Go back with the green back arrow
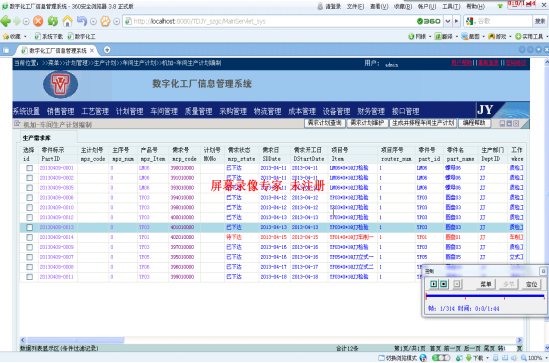The image size is (549, 363). click(6, 21)
